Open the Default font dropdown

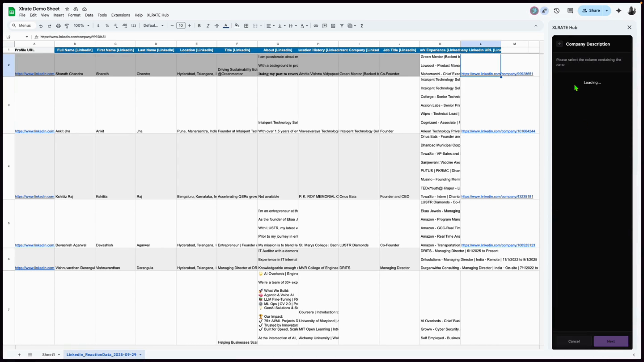tap(153, 25)
